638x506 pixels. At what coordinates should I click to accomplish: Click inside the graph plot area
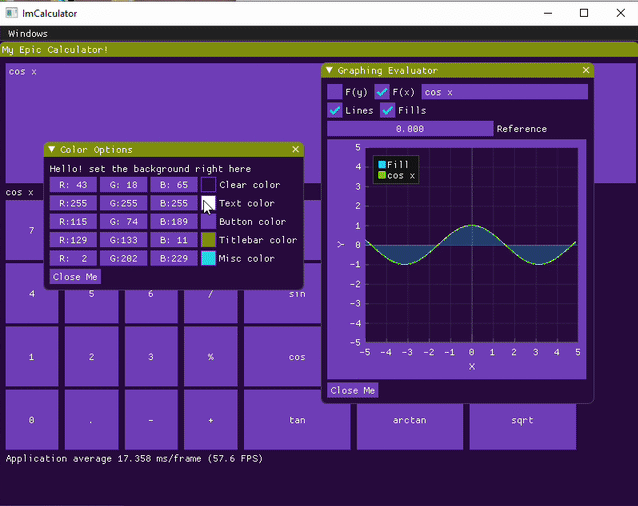click(x=472, y=245)
